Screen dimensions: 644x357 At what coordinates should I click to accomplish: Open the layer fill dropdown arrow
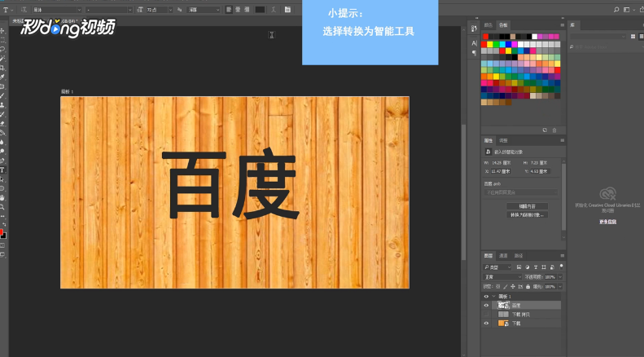click(x=560, y=286)
